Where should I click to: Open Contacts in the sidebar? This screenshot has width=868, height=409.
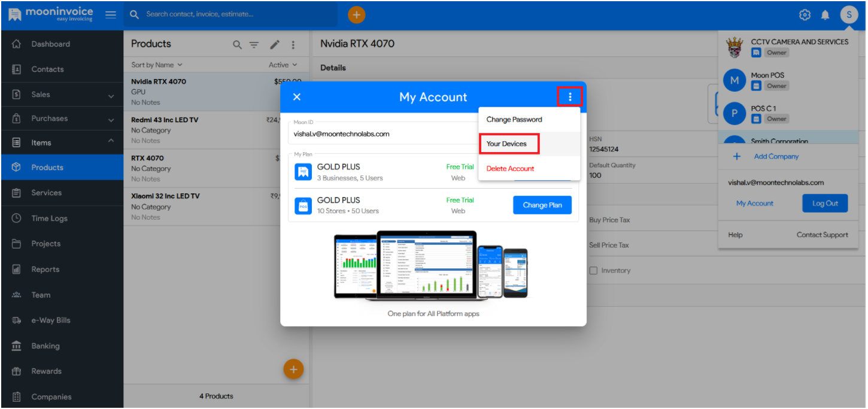[62, 69]
